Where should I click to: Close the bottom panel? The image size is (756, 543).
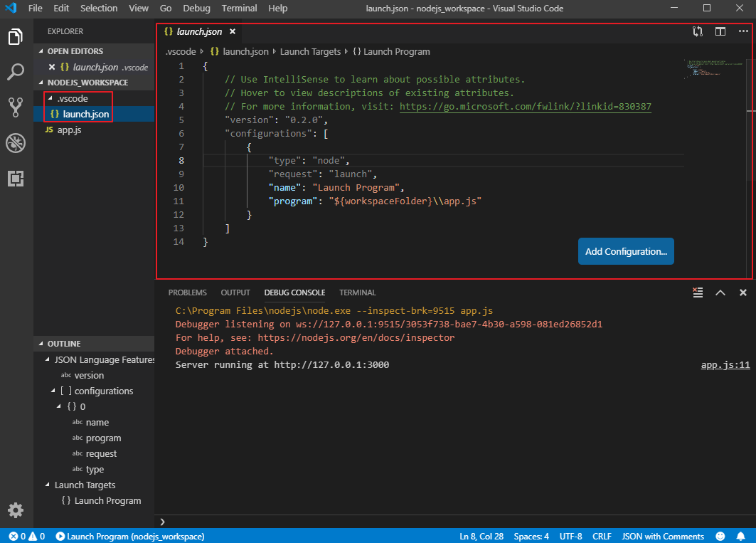[x=743, y=292]
